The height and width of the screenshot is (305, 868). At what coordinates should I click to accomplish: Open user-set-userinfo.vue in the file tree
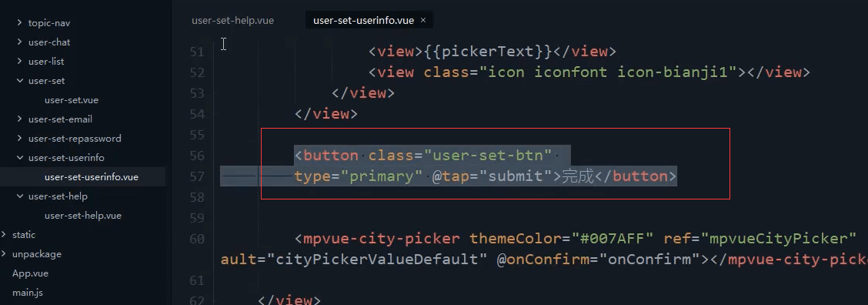92,177
